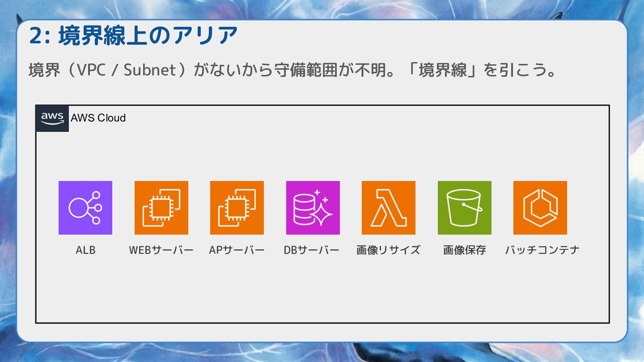Click the 画像リサイズ caption text

click(x=388, y=250)
